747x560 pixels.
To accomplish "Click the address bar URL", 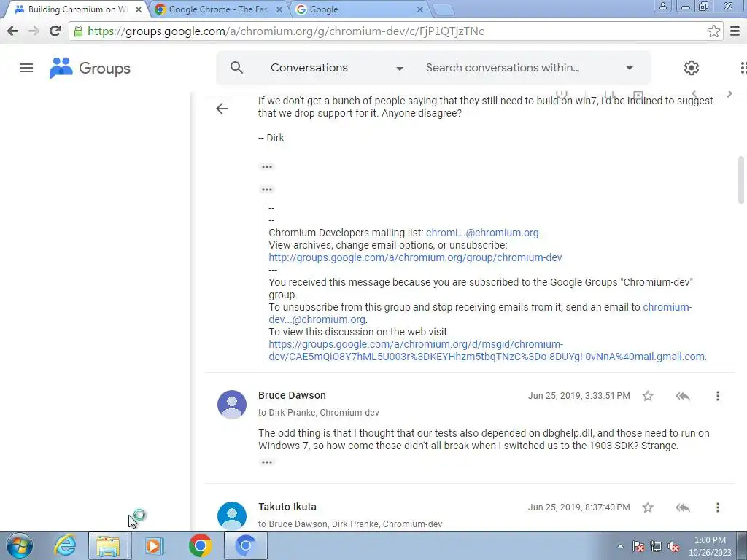I will [x=286, y=31].
